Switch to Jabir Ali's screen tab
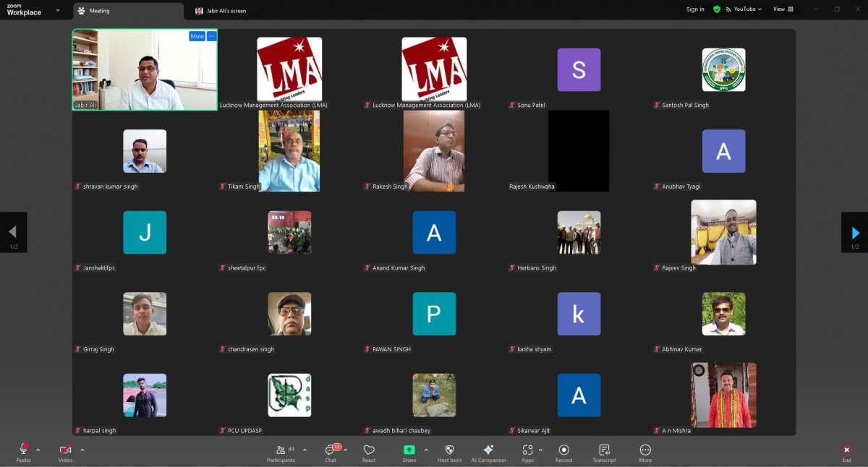The width and height of the screenshot is (868, 467). tap(226, 11)
